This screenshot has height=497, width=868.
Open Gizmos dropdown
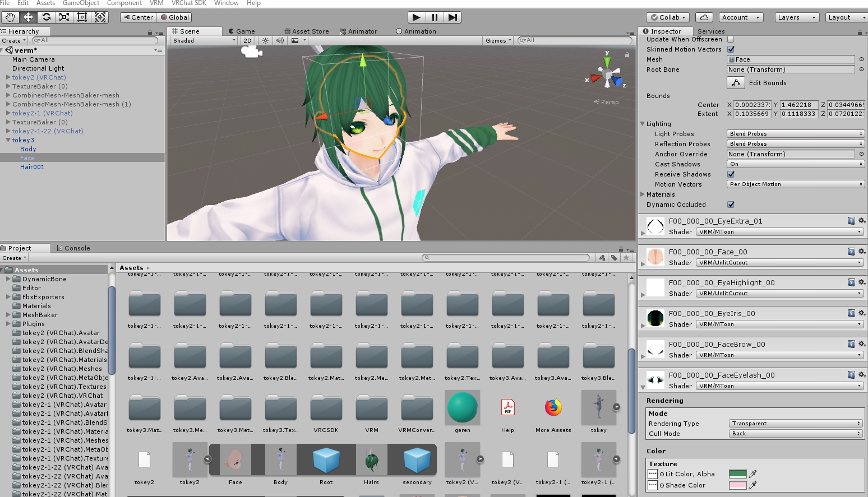498,40
